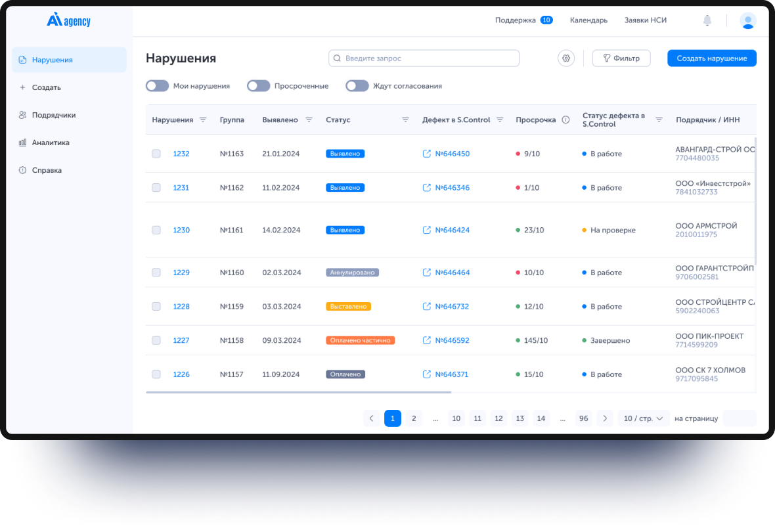The width and height of the screenshot is (775, 532).
Task: Open external link icon for defect №646450
Action: coord(427,154)
